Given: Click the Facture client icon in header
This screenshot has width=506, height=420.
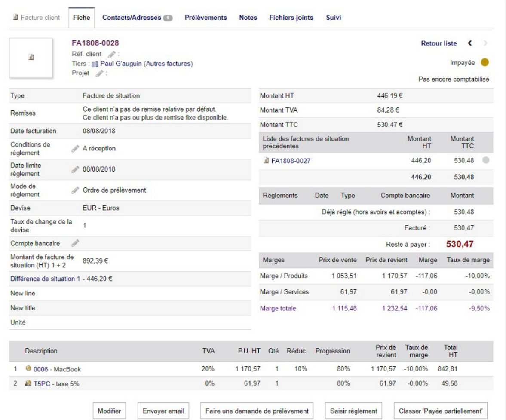Looking at the screenshot, I should pyautogui.click(x=15, y=17).
